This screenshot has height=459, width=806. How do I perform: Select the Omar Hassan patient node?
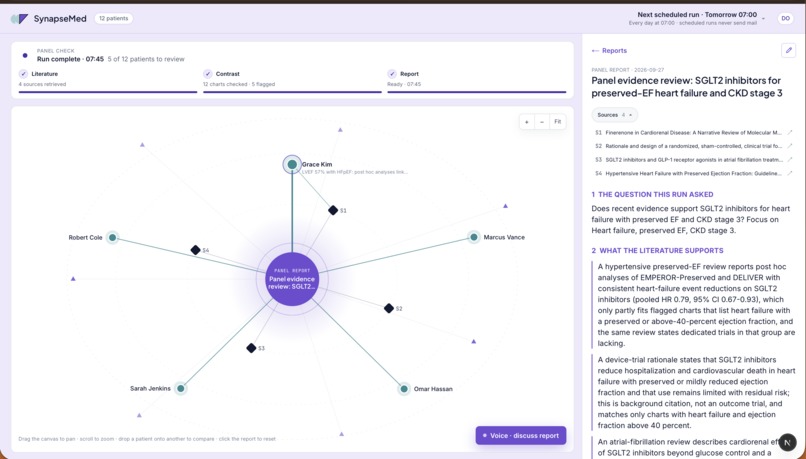pos(404,389)
